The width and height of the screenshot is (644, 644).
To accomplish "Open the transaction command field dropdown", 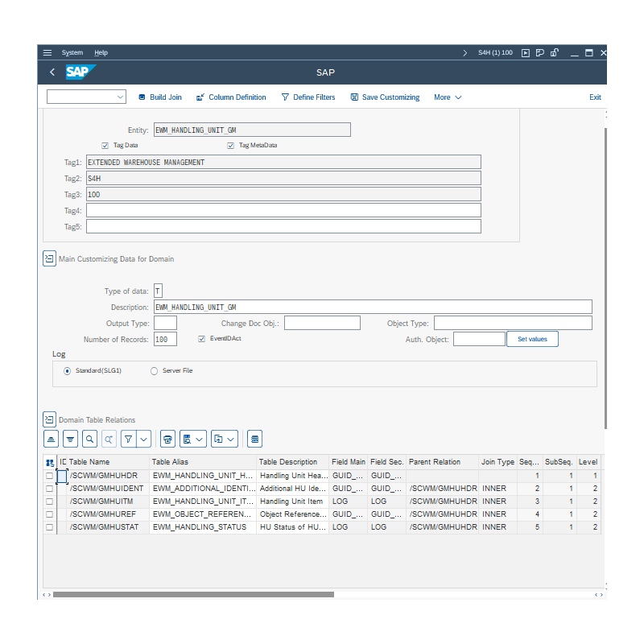I will pyautogui.click(x=121, y=97).
